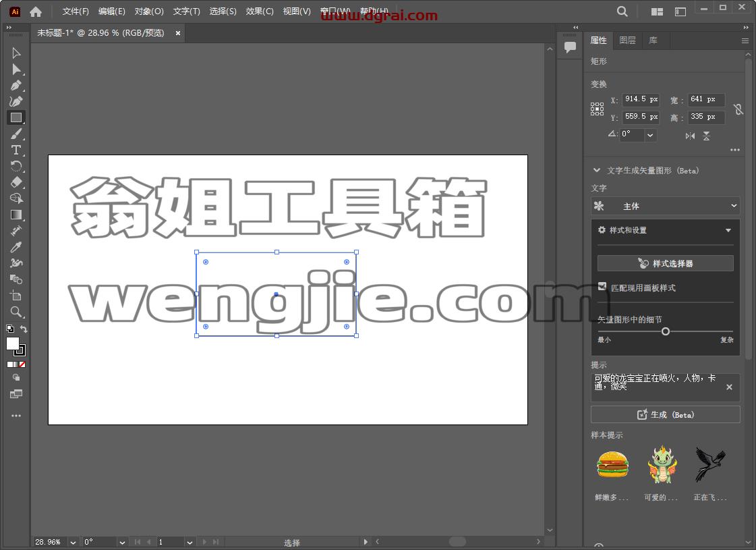Show more Transform options ellipsis
Viewport: 756px width, 550px height.
pyautogui.click(x=735, y=150)
